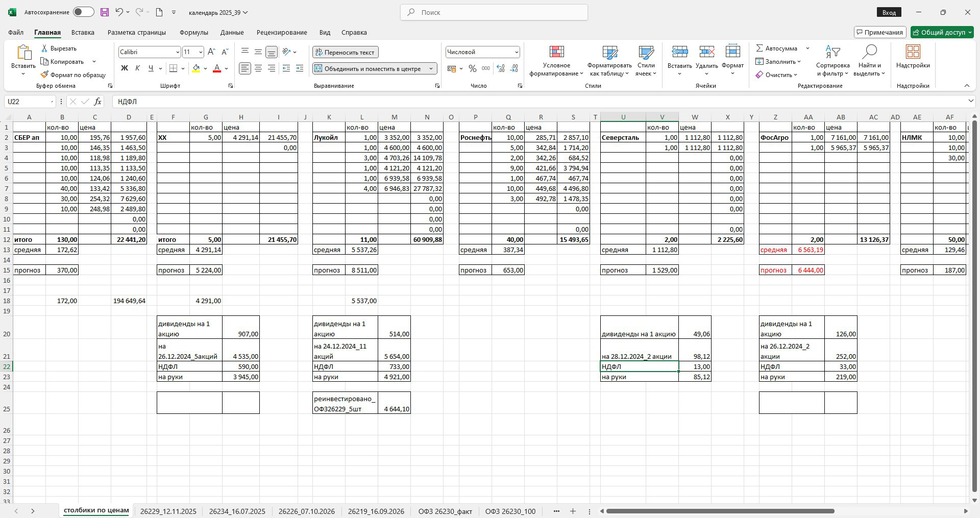The image size is (980, 518).
Task: Click the vertical scrollbar thumb
Action: click(x=974, y=306)
